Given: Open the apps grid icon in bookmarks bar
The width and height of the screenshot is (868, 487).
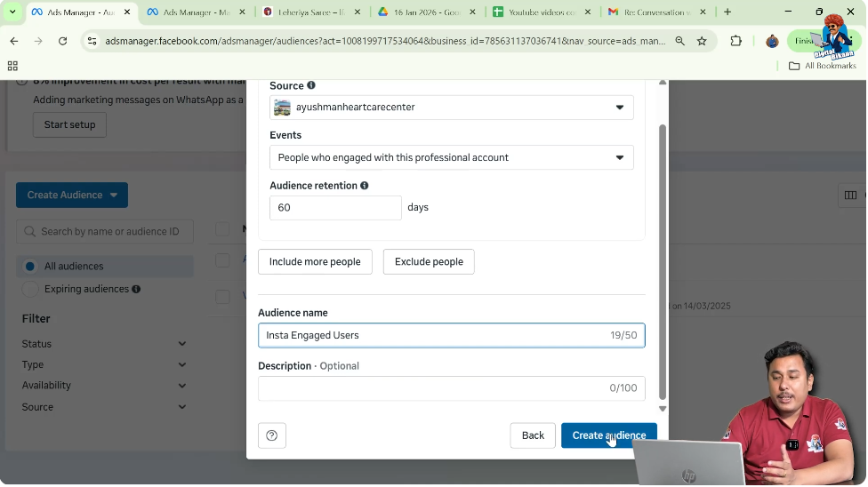Looking at the screenshot, I should coord(12,66).
